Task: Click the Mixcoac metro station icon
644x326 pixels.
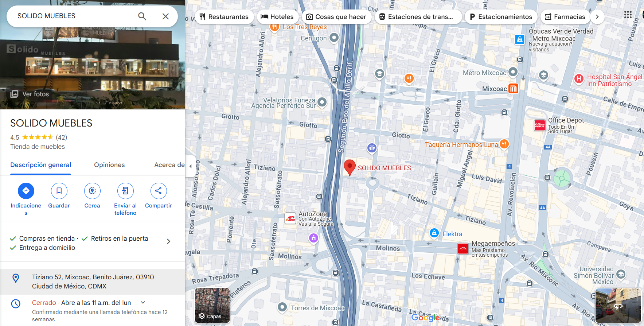Action: point(513,89)
